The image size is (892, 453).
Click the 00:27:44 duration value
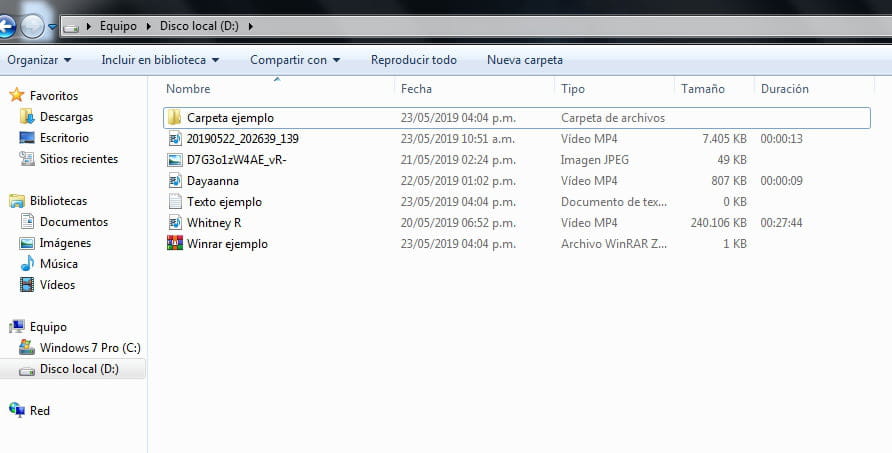click(x=782, y=223)
